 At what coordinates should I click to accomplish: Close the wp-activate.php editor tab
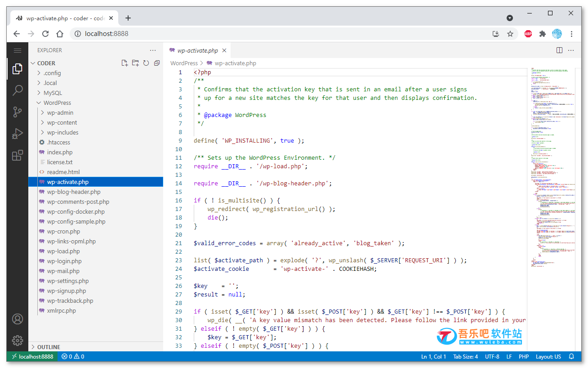pos(225,51)
